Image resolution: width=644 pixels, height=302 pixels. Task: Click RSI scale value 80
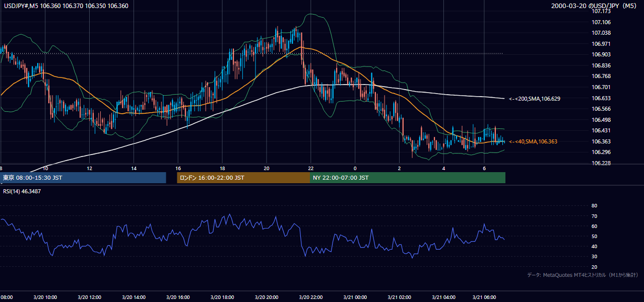(x=594, y=206)
